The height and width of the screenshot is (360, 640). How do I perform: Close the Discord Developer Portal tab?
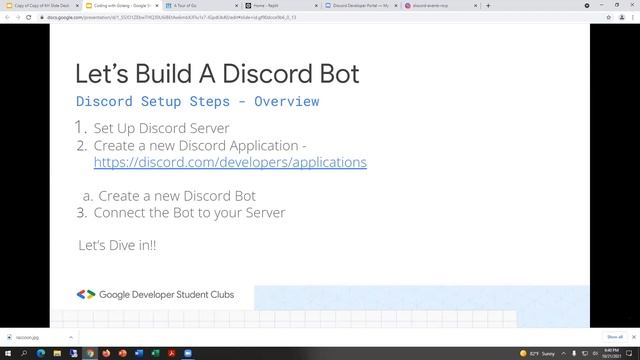point(396,6)
